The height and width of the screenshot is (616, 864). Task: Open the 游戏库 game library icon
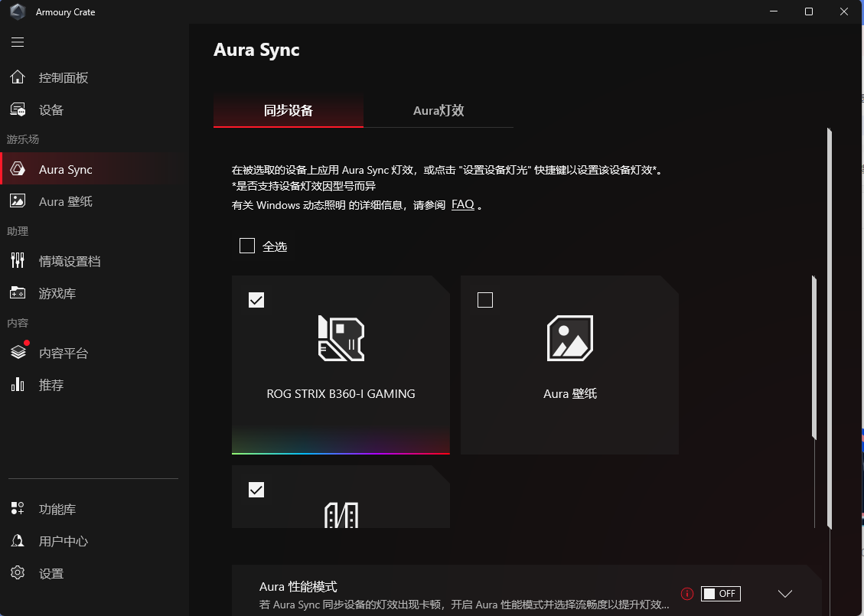click(x=18, y=293)
